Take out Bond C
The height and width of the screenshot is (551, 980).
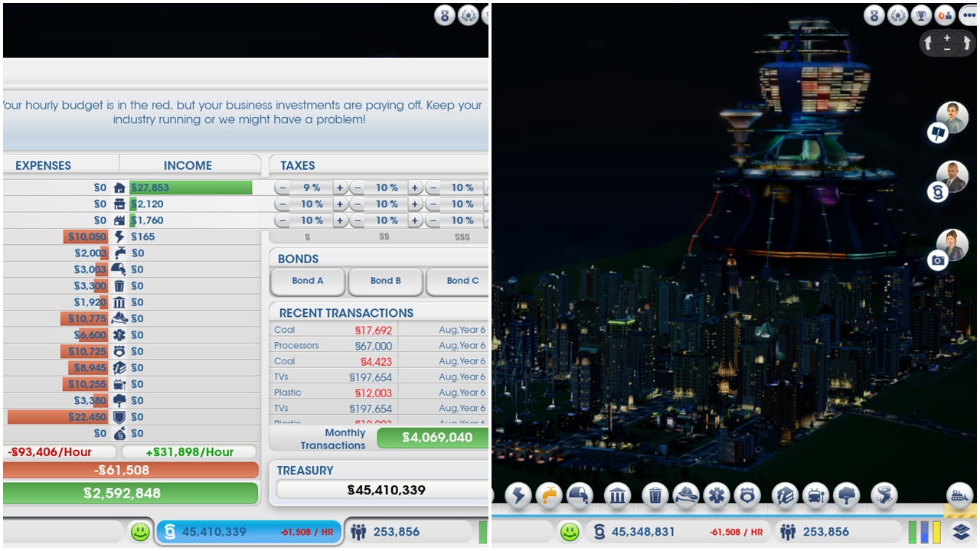458,282
